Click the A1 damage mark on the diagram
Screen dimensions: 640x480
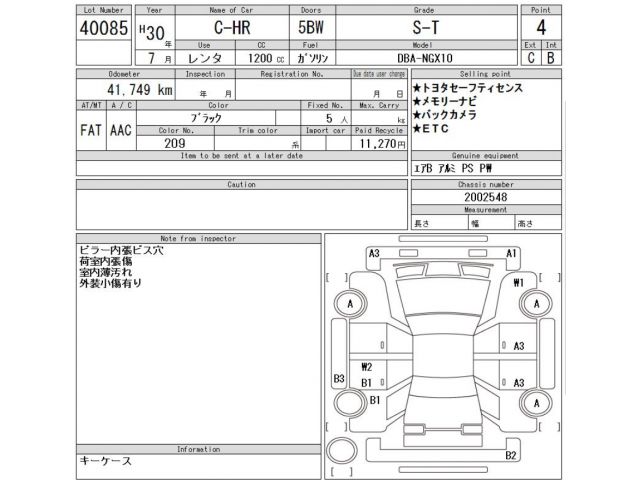[x=511, y=253]
